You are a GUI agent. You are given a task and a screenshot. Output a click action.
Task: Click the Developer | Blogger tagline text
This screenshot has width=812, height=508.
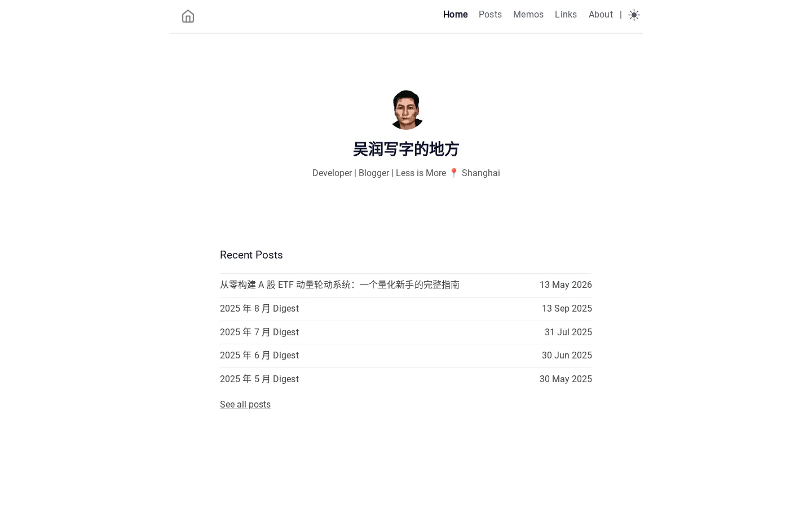(406, 173)
